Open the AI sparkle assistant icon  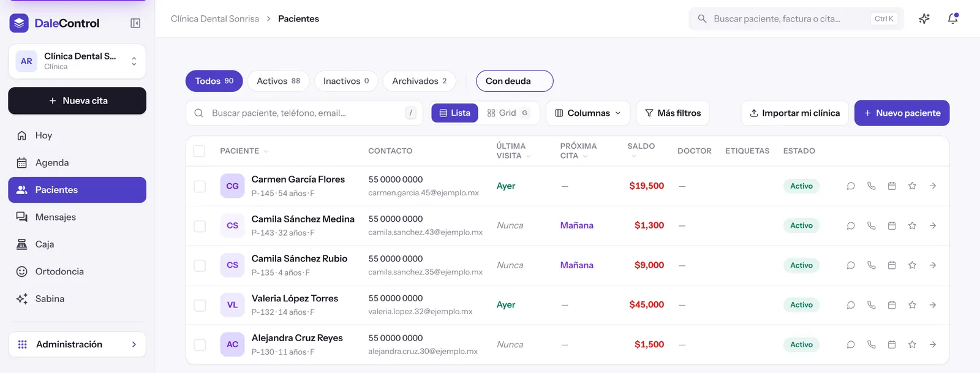(x=924, y=19)
